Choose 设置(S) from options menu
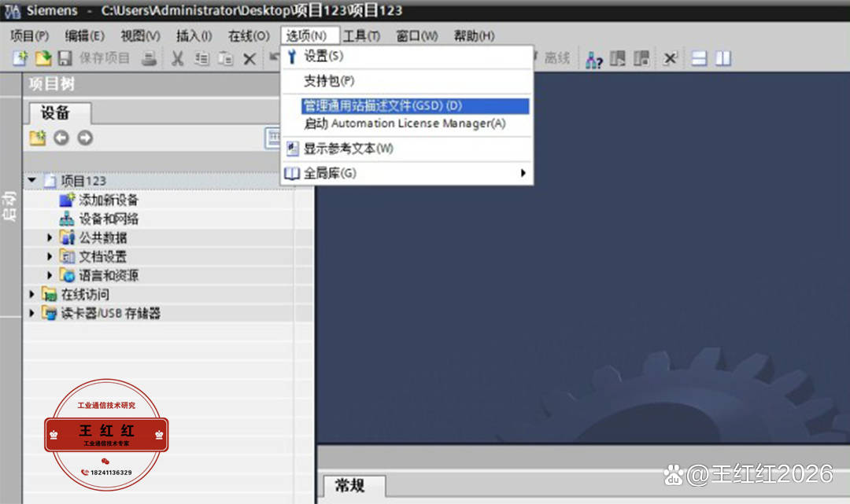The height and width of the screenshot is (504, 850). [x=407, y=56]
